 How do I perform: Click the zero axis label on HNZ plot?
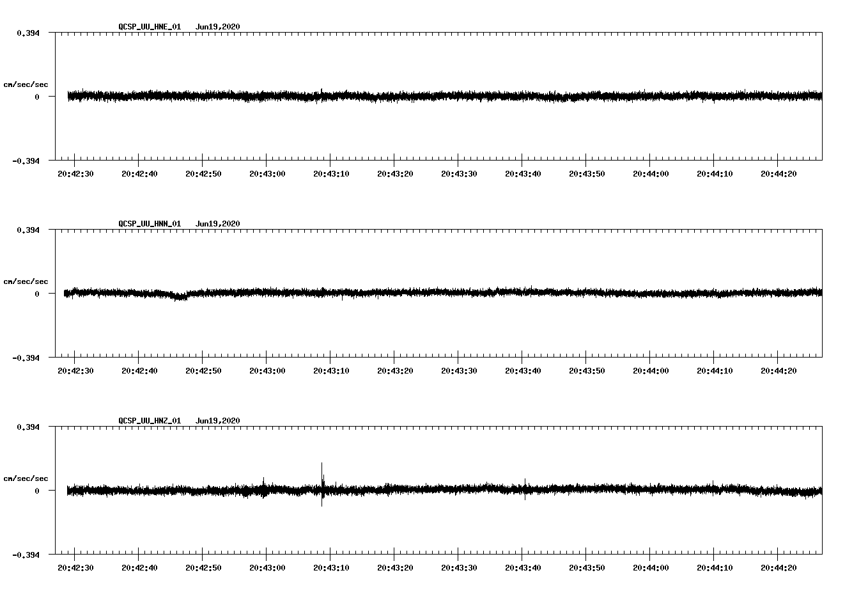click(37, 491)
